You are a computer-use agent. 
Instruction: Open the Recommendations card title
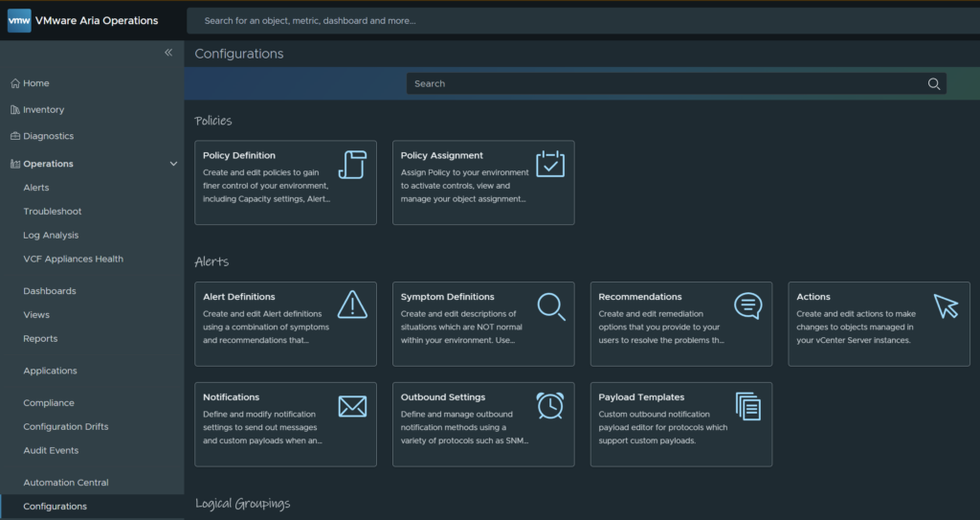(x=640, y=297)
